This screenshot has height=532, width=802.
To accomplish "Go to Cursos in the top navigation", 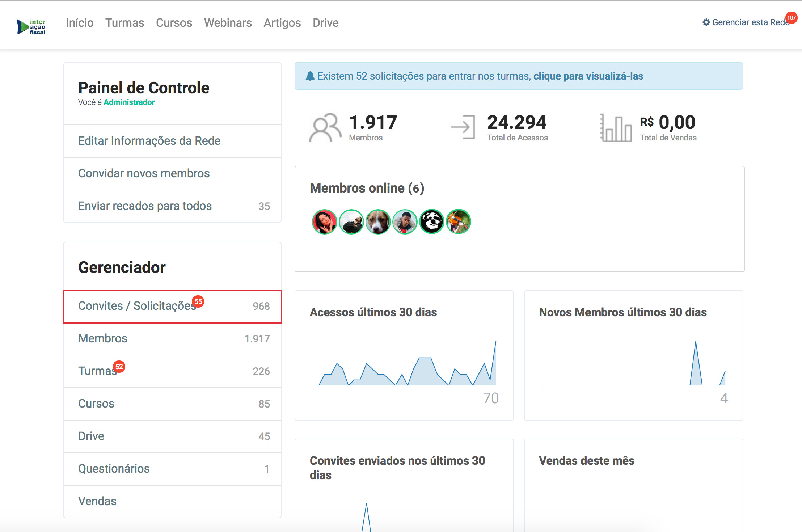I will 174,23.
